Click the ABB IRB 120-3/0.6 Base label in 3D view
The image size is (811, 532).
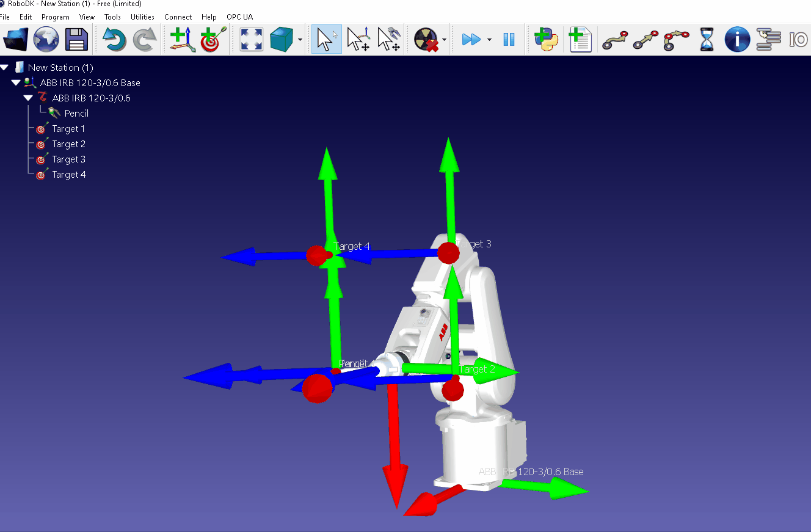(531, 472)
